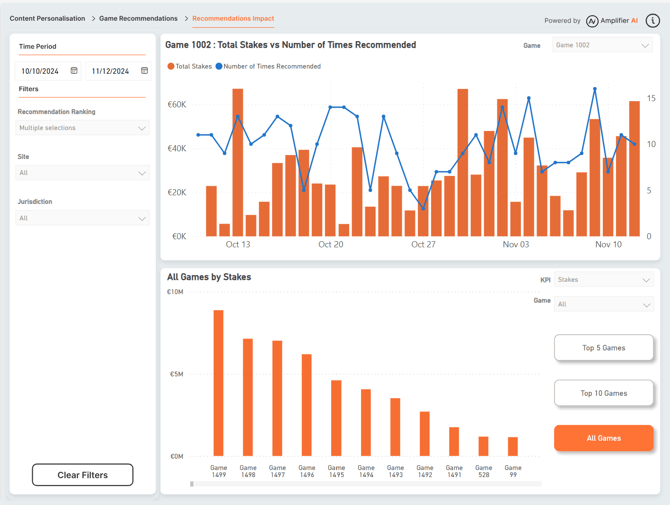
Task: Navigate to Game Recommendations breadcrumb
Action: pyautogui.click(x=138, y=19)
